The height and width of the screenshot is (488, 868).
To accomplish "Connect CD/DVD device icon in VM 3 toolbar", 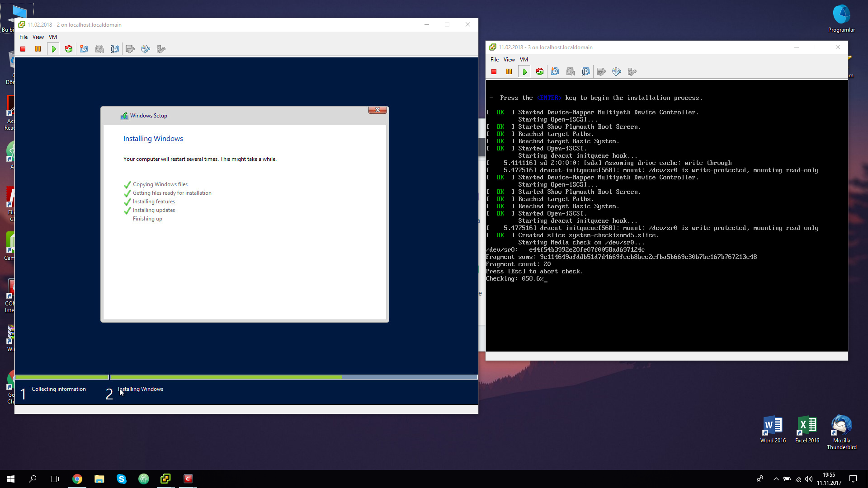I will pos(617,71).
